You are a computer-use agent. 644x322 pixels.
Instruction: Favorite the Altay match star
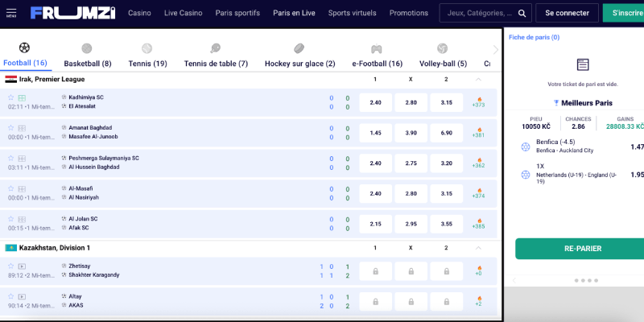[11, 296]
